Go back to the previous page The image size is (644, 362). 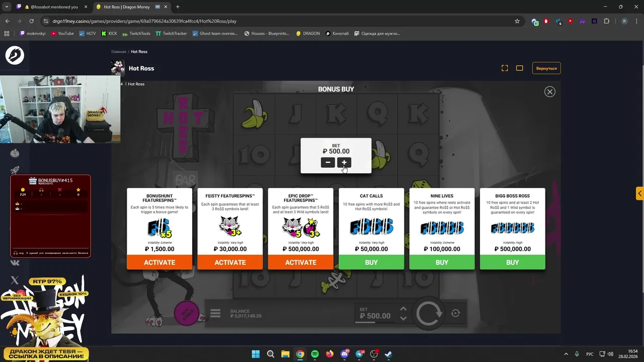click(x=7, y=21)
